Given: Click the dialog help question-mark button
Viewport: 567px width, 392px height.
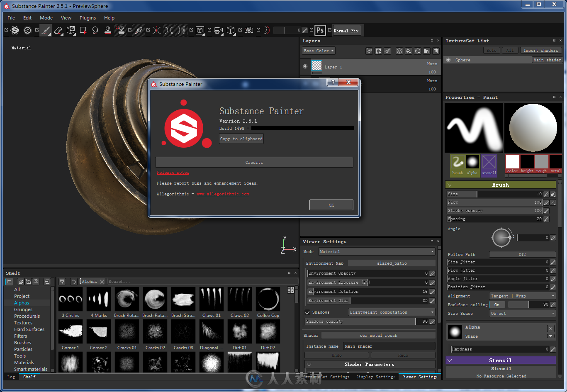Looking at the screenshot, I should (333, 82).
